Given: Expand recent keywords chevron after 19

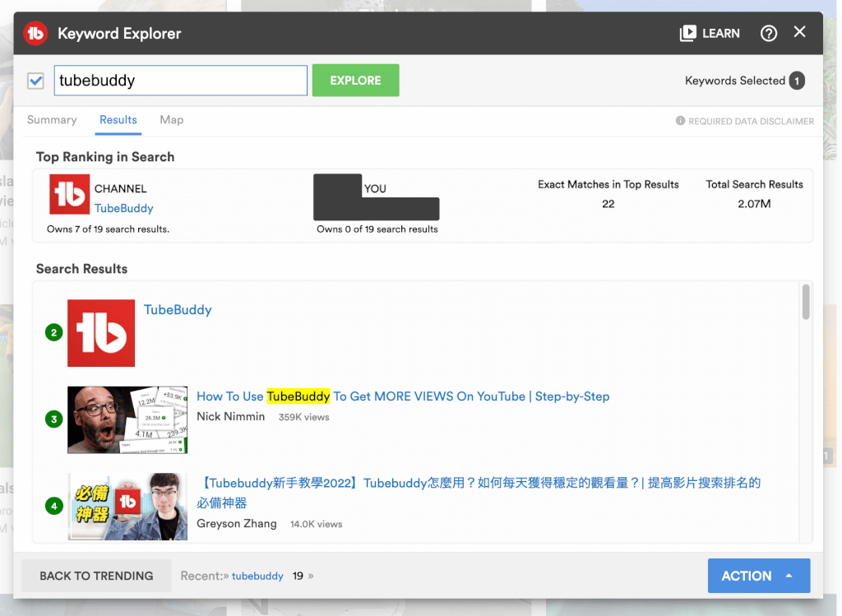Looking at the screenshot, I should [311, 576].
